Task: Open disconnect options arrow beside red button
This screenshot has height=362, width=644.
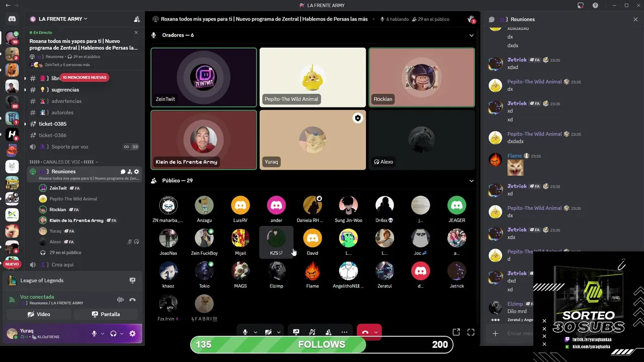Action: point(376,332)
